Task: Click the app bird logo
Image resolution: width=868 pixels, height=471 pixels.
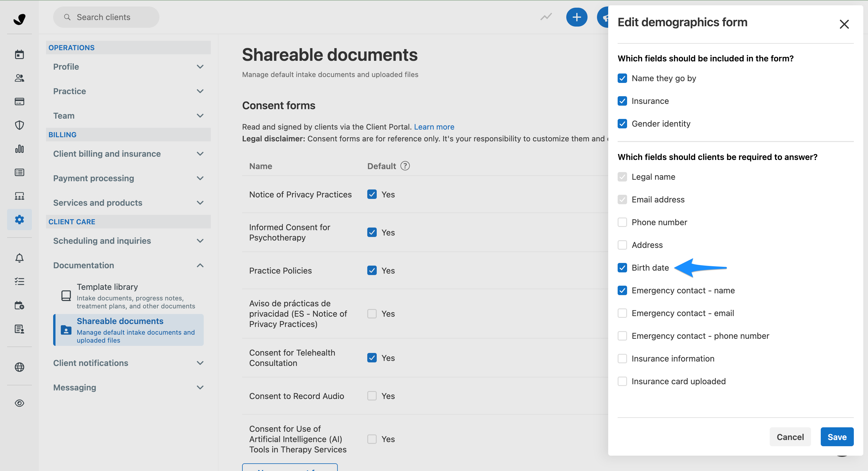Action: tap(19, 19)
